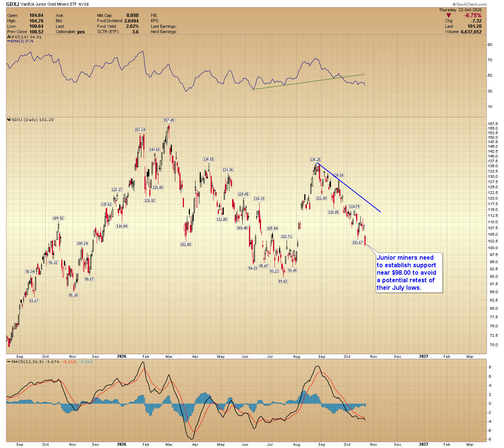Click the "VanEck Junior Gold Miners ETF" name

point(49,5)
